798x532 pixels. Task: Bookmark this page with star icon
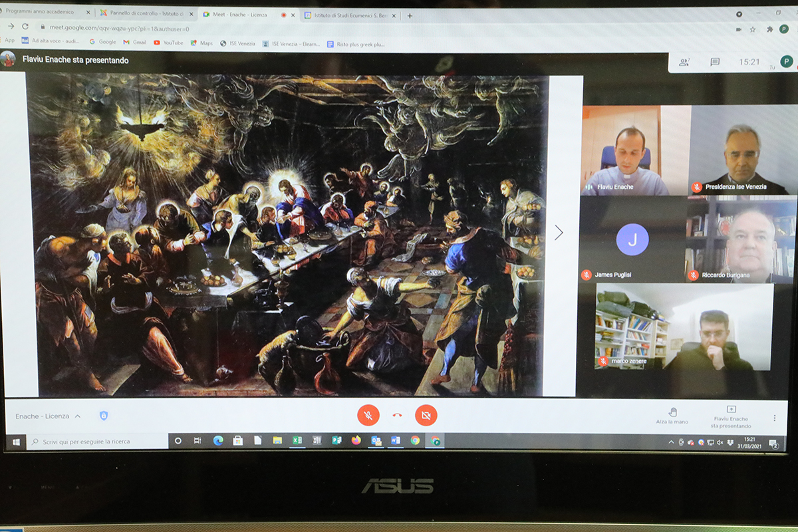[753, 29]
